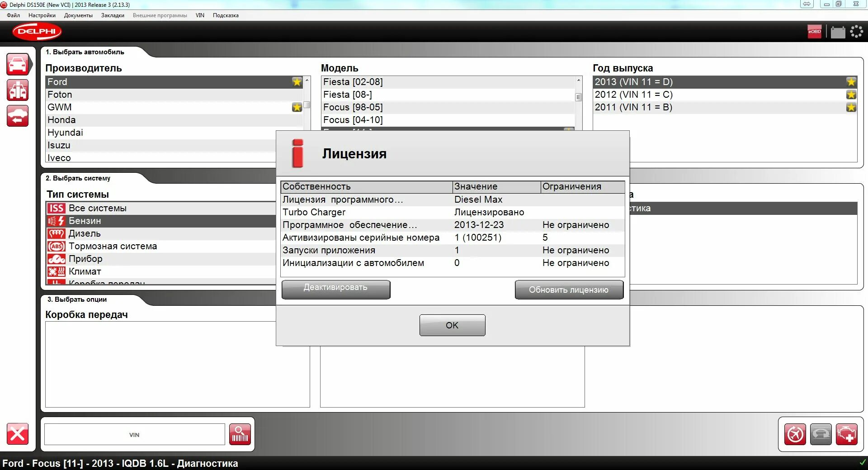
Task: Click the diesel glow plug icon
Action: click(57, 233)
